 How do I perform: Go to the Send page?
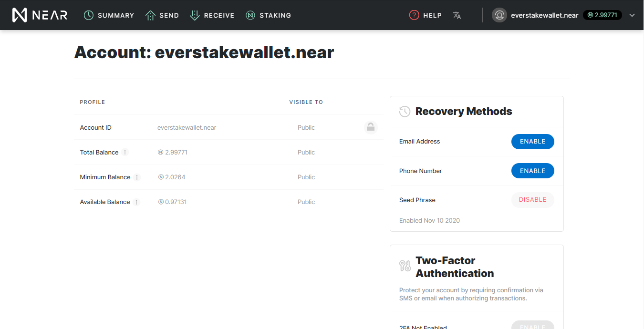click(162, 15)
